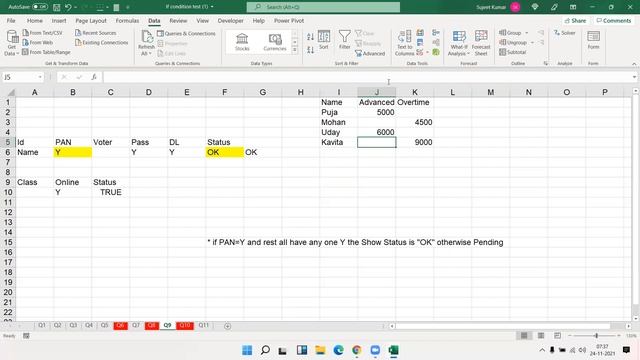640x360 pixels.
Task: Switch to sheet tab Q10
Action: tap(184, 325)
